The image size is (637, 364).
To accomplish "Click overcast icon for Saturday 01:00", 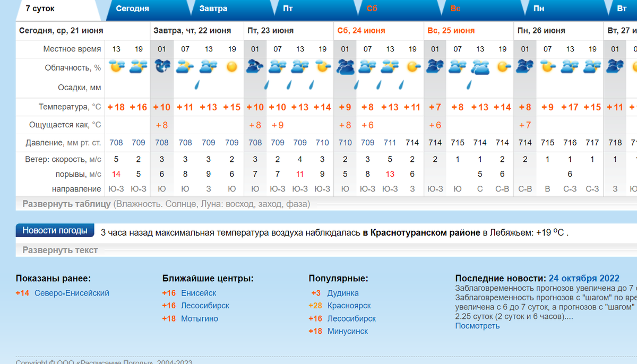I will 345,67.
